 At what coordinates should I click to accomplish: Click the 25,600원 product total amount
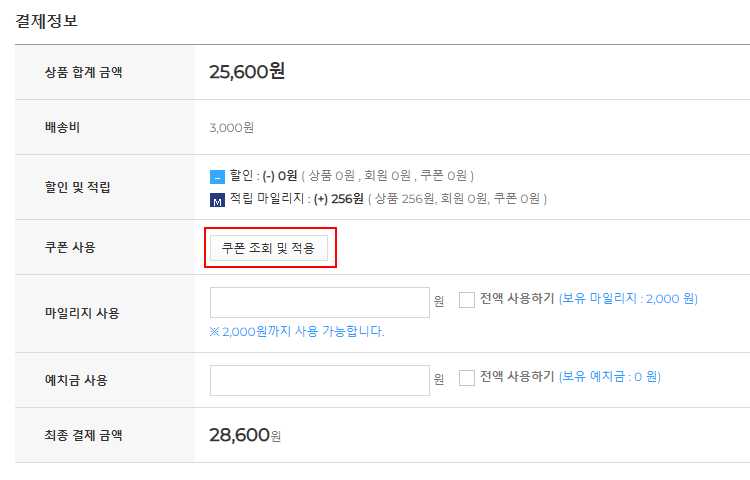(x=247, y=71)
